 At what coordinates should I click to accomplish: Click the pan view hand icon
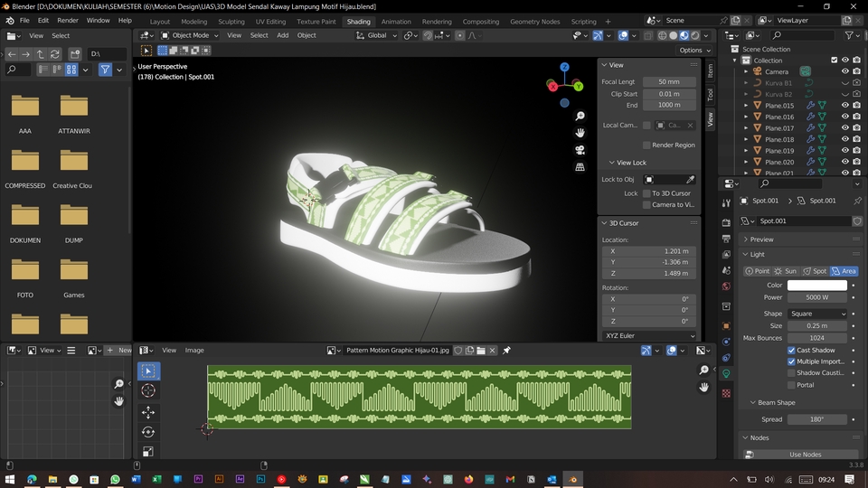(x=580, y=133)
